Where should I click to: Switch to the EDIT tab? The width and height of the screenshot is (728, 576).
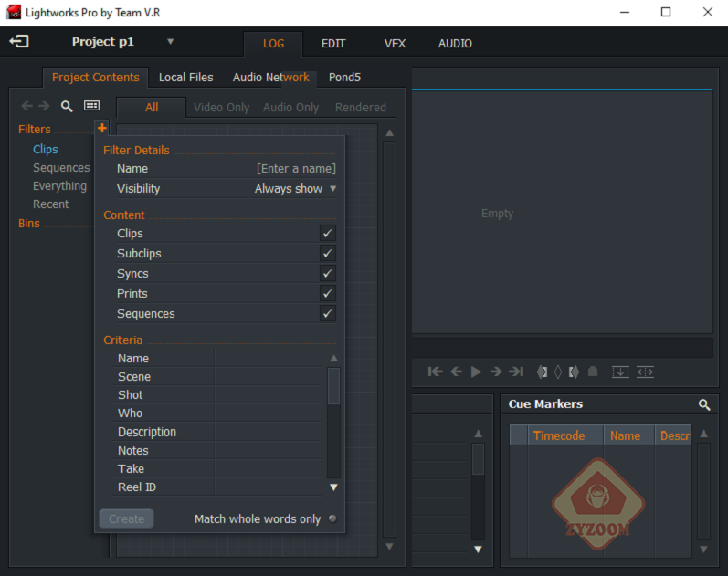coord(333,44)
